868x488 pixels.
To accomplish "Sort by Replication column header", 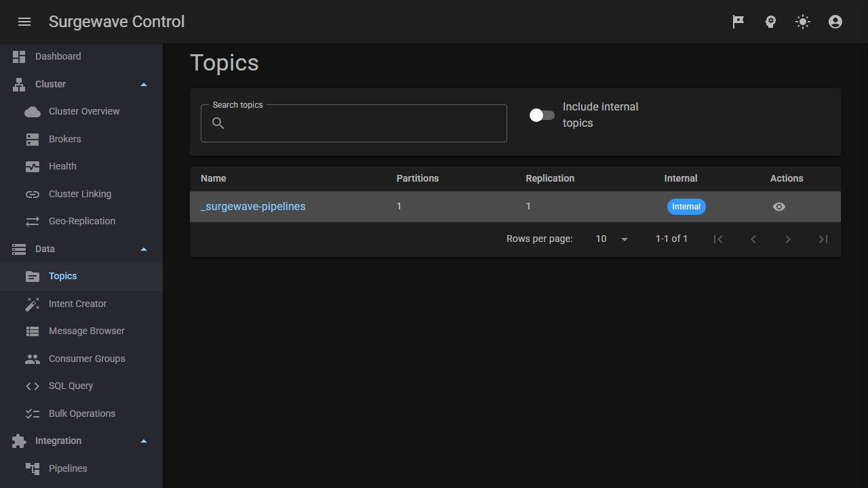I will click(x=550, y=179).
